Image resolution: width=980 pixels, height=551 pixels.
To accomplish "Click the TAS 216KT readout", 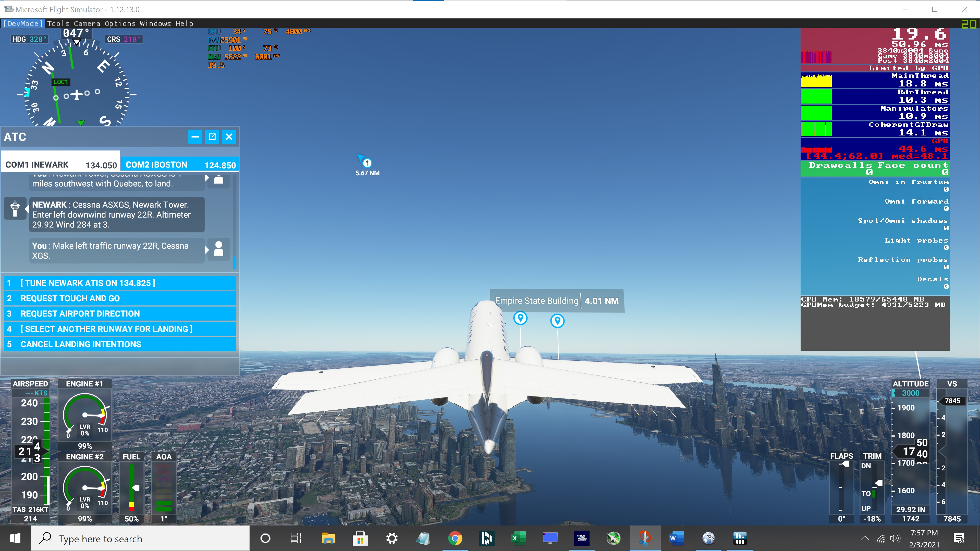I will point(30,510).
